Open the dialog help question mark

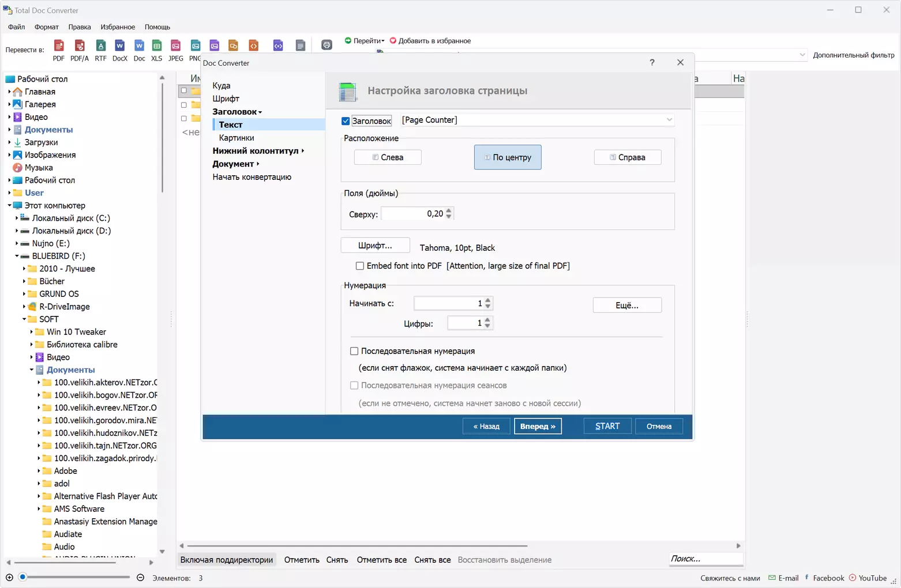(652, 62)
